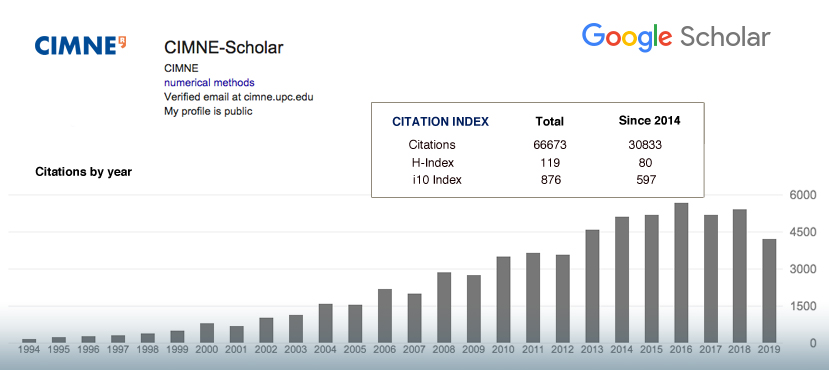The height and width of the screenshot is (370, 829).
Task: Select the total H-Index value 119
Action: click(x=550, y=162)
